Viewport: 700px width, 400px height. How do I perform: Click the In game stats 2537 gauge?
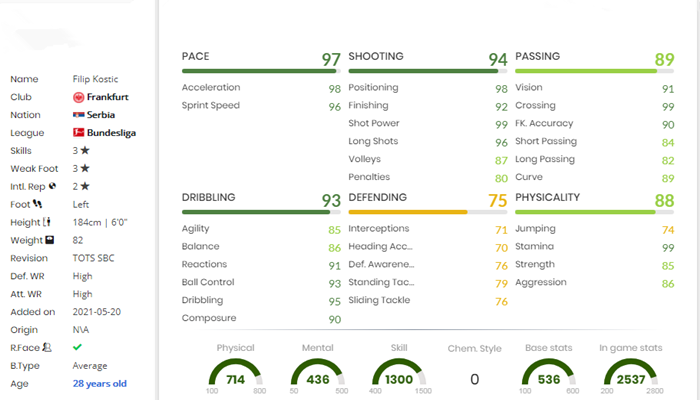629,374
